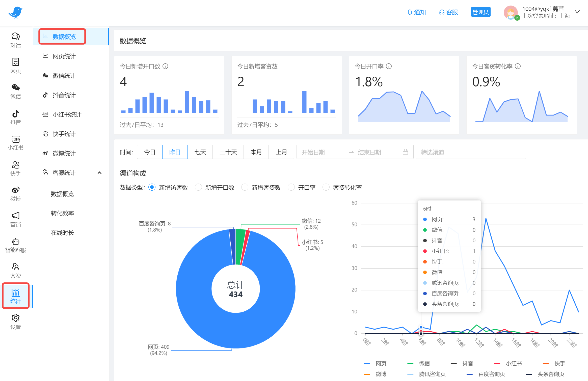The height and width of the screenshot is (381, 588).
Task: Collapse the 客服统计 submenu
Action: pyautogui.click(x=100, y=173)
